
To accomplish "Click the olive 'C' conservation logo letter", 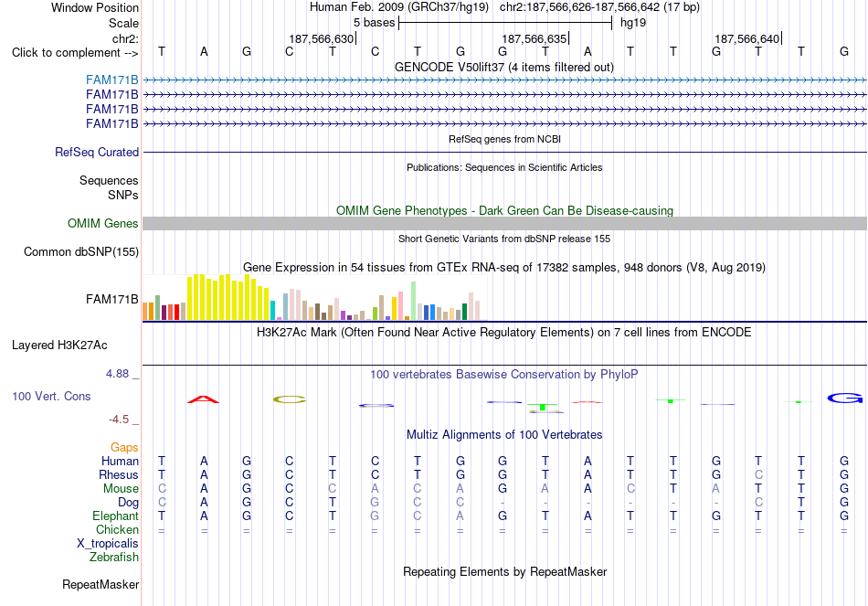I will (x=290, y=399).
